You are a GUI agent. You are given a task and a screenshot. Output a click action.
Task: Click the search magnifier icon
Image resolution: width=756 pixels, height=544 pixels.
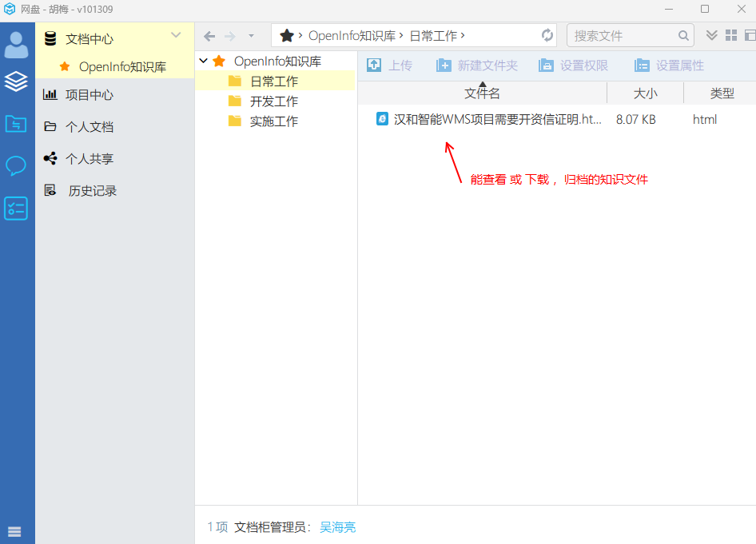pyautogui.click(x=684, y=36)
